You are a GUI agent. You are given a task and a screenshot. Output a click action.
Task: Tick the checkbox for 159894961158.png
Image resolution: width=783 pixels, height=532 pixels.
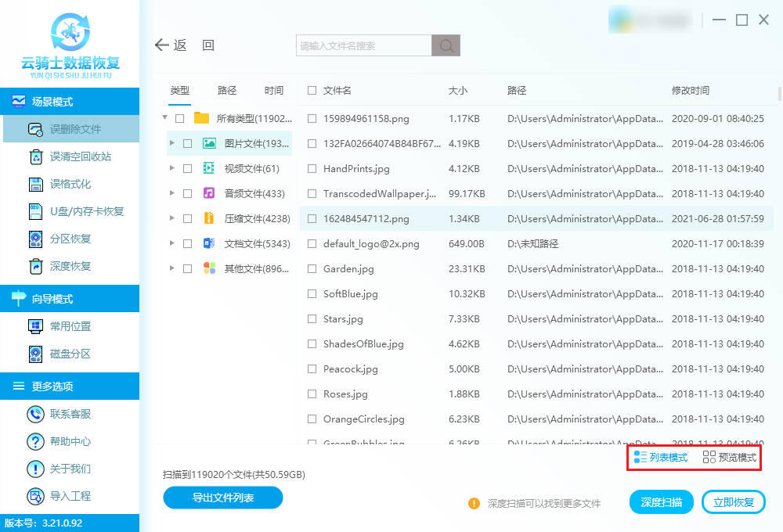(312, 119)
